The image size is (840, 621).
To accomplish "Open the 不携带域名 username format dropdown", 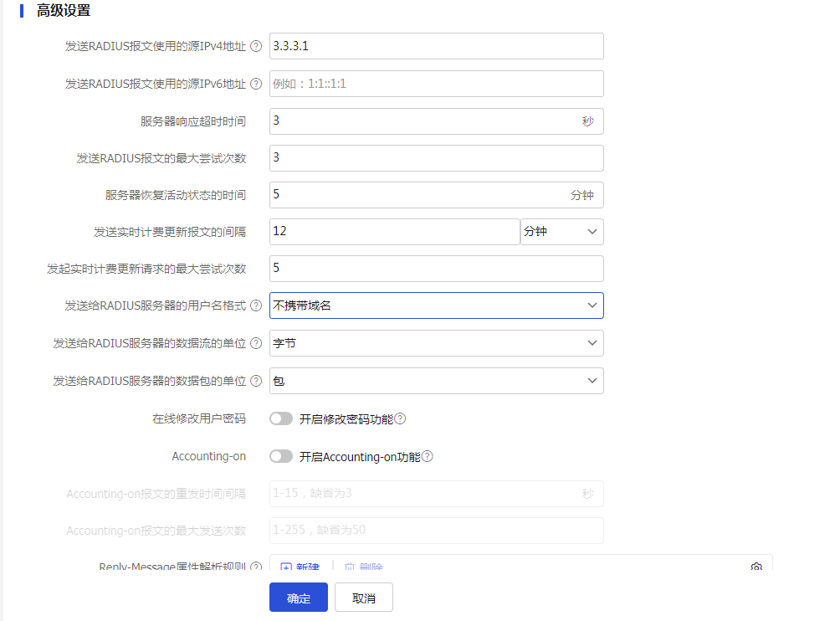I will point(436,305).
